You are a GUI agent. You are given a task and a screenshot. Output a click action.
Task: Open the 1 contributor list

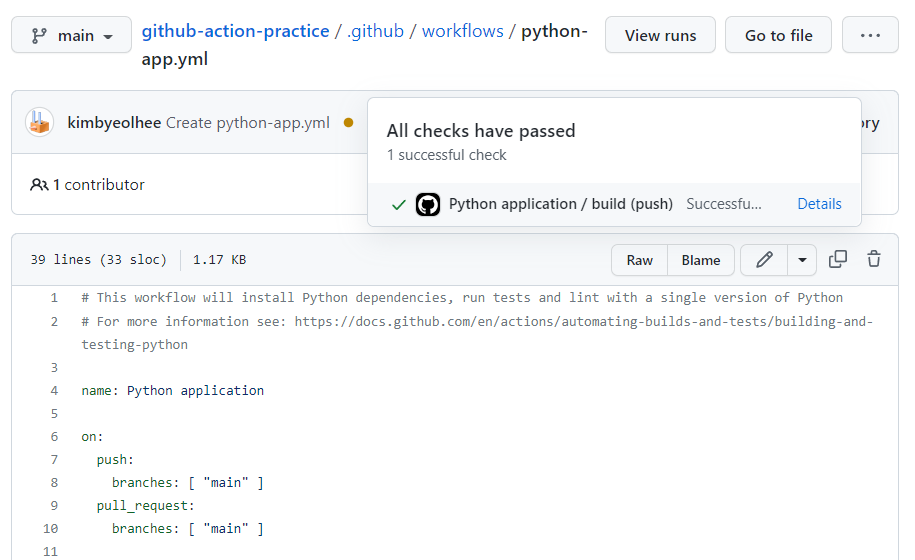(88, 185)
